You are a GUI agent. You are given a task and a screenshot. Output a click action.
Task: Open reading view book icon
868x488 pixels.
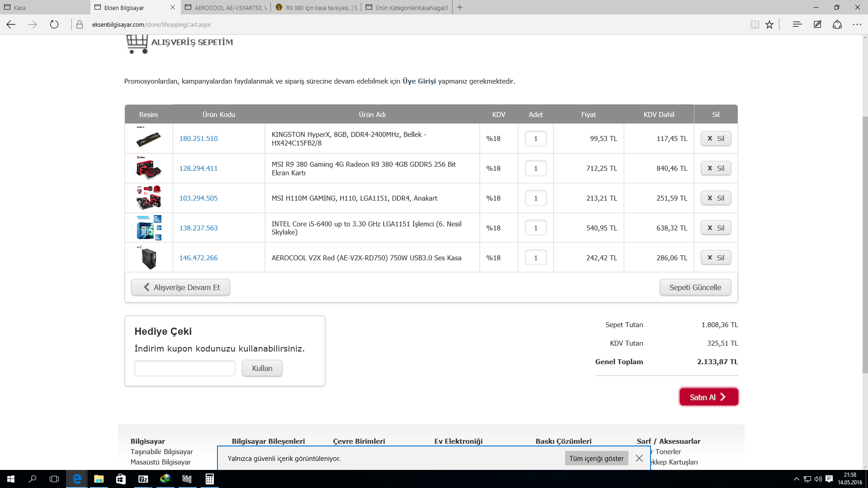click(x=755, y=25)
